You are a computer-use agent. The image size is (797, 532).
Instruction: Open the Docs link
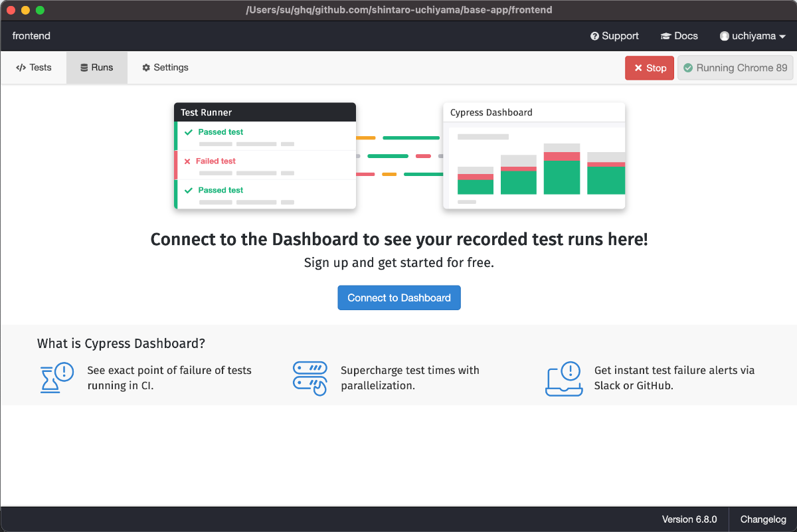coord(679,36)
